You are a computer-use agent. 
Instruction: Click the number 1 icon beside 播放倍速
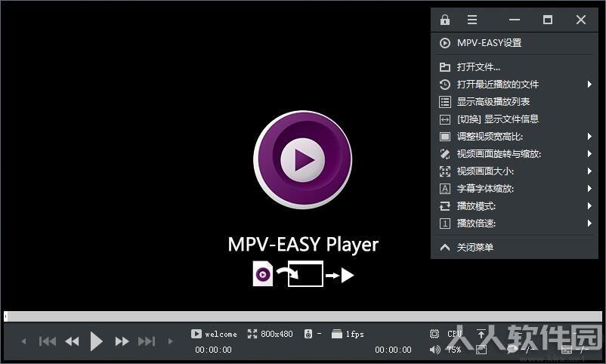[x=445, y=224]
